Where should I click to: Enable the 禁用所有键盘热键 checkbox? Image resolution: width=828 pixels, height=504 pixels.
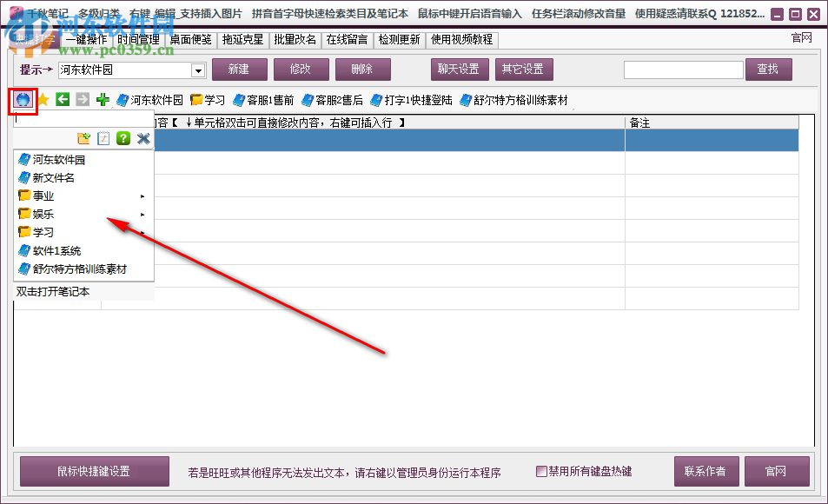click(540, 470)
